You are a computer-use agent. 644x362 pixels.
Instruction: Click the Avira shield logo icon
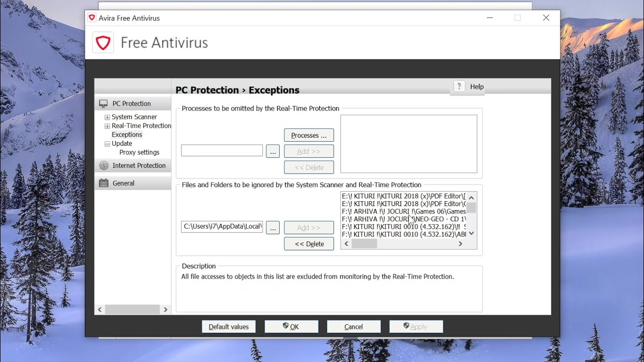(103, 43)
